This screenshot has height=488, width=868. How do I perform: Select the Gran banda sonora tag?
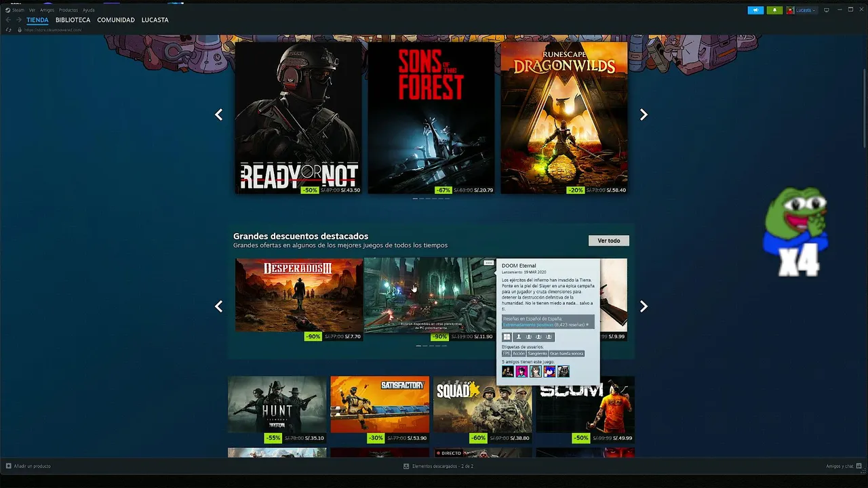coord(566,353)
